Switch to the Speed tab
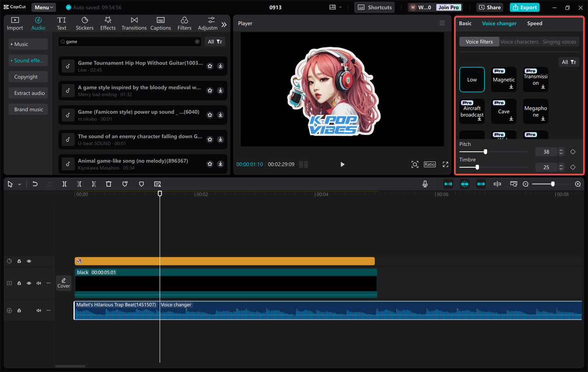The width and height of the screenshot is (588, 372). (x=534, y=23)
